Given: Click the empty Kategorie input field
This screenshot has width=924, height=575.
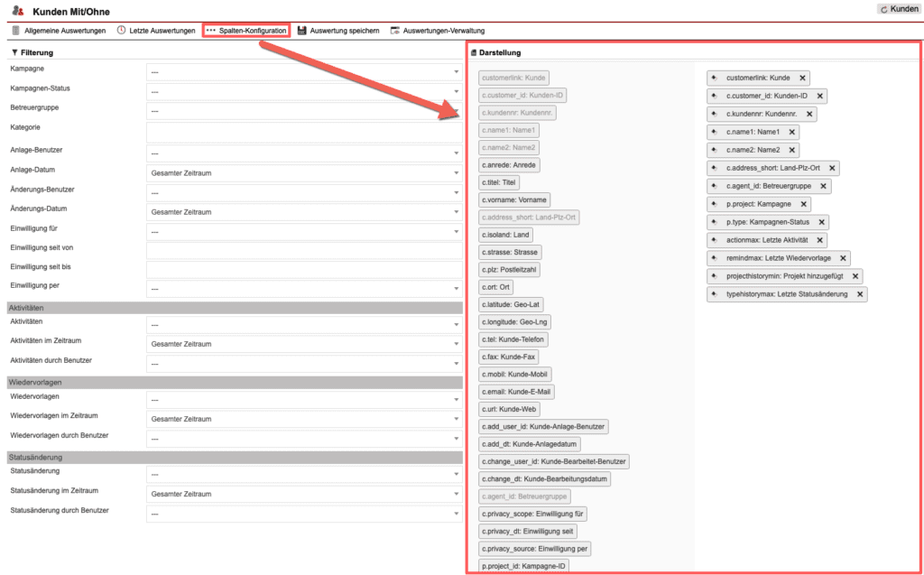Looking at the screenshot, I should tap(302, 131).
